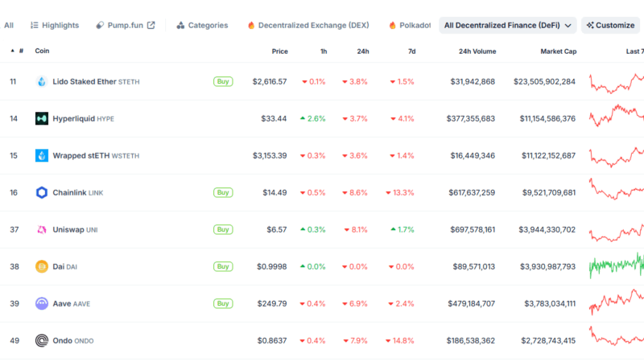644x362 pixels.
Task: Click Buy for Aave
Action: pyautogui.click(x=223, y=303)
